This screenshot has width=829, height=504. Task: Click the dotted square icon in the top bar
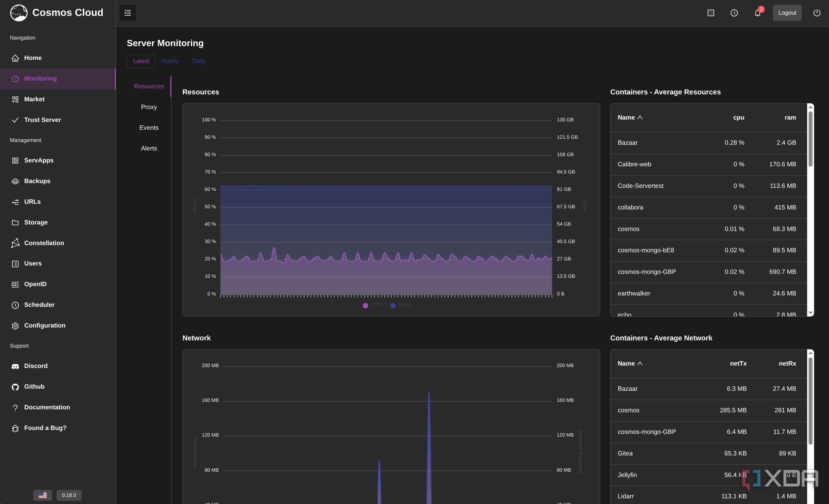tap(711, 13)
